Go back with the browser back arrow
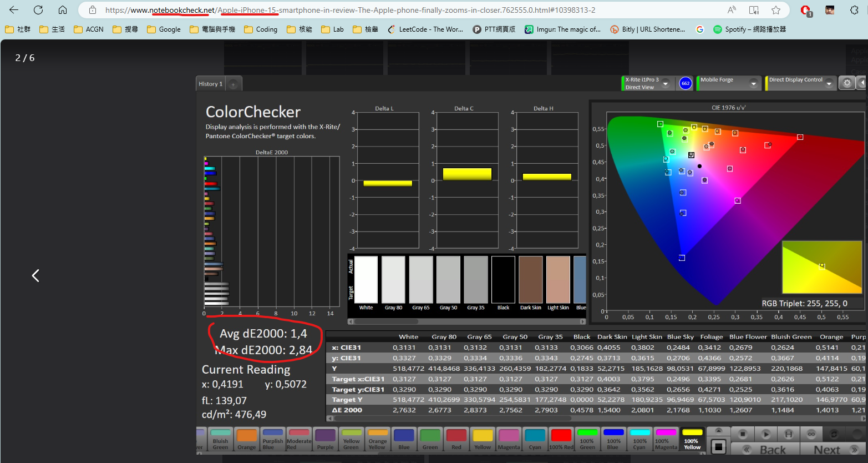The image size is (868, 463). point(14,10)
